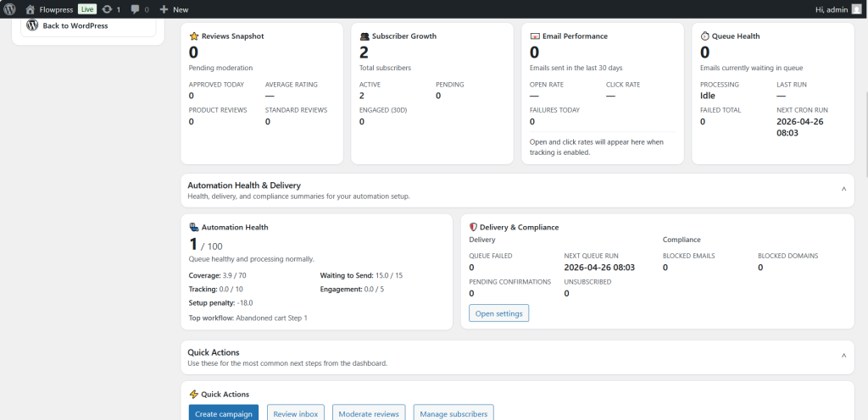Open the New content menu
The image size is (868, 420).
coord(174,9)
